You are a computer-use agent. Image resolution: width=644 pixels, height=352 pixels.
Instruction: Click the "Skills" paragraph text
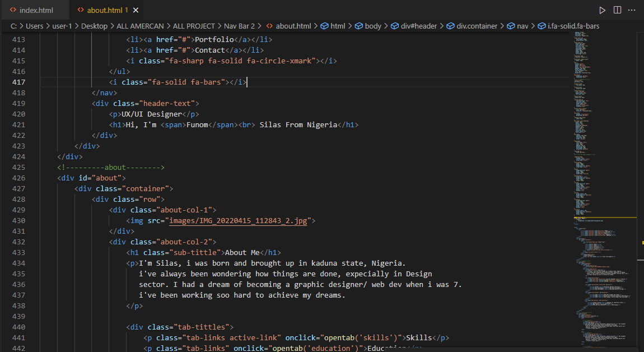(419, 337)
